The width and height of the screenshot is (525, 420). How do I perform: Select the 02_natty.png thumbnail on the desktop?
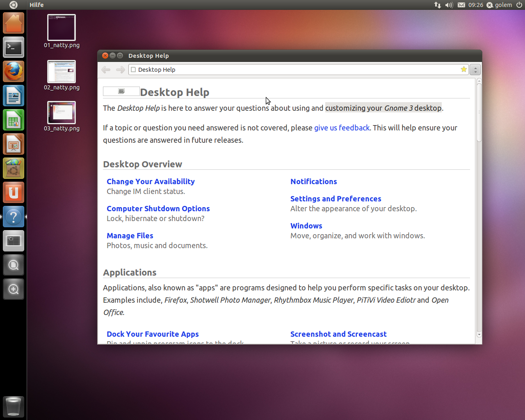(62, 72)
